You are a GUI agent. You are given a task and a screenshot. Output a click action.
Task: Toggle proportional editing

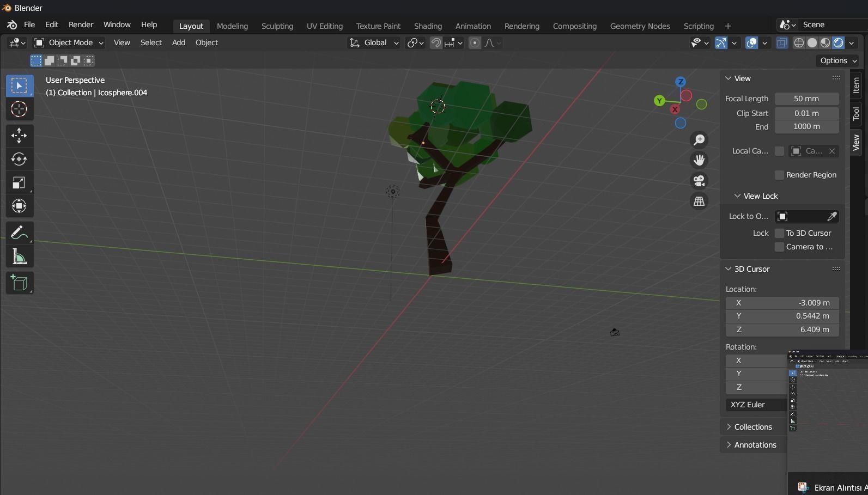[x=475, y=43]
